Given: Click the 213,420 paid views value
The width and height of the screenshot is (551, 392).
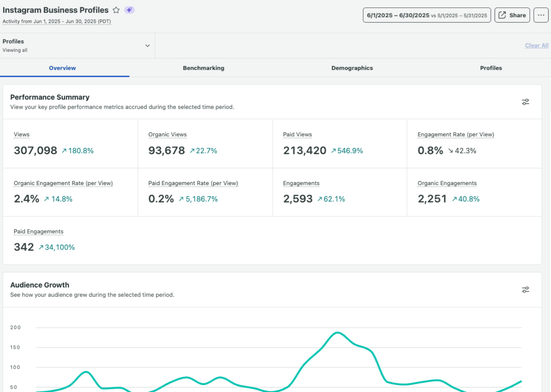Looking at the screenshot, I should (x=305, y=150).
